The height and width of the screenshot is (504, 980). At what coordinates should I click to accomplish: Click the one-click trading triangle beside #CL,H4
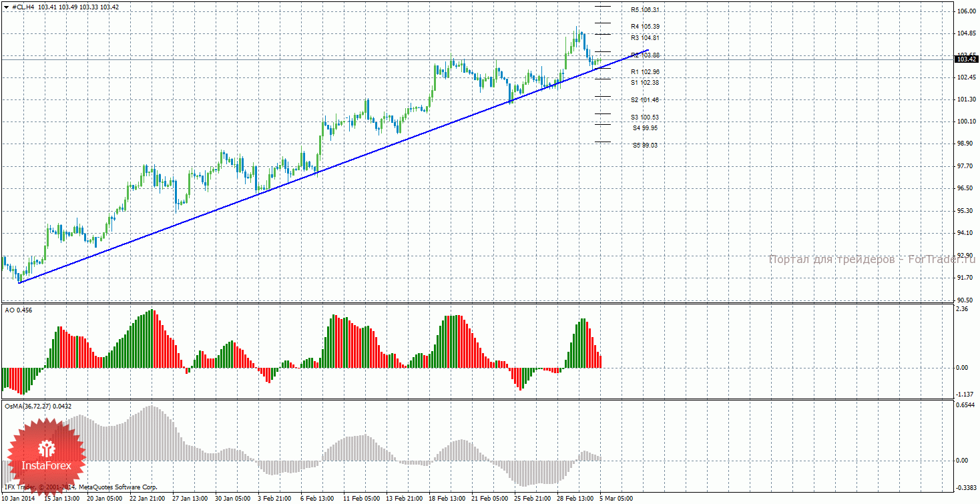click(6, 7)
